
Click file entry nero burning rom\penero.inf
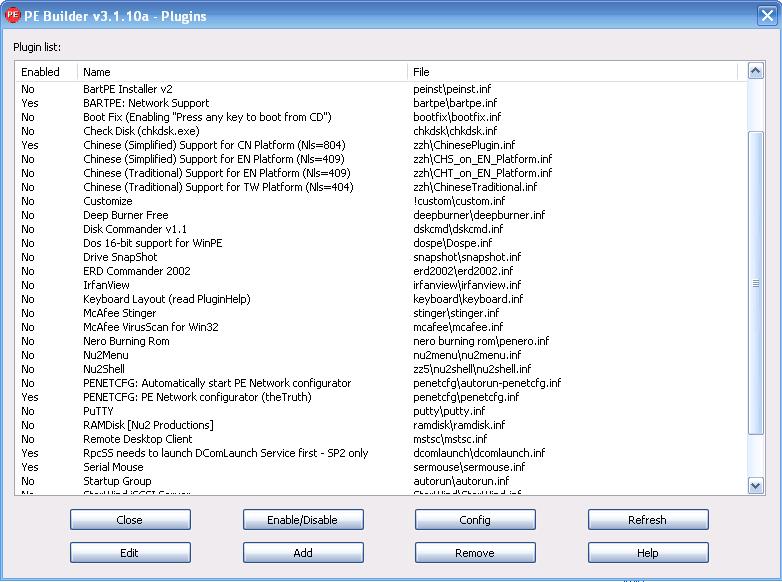click(481, 341)
